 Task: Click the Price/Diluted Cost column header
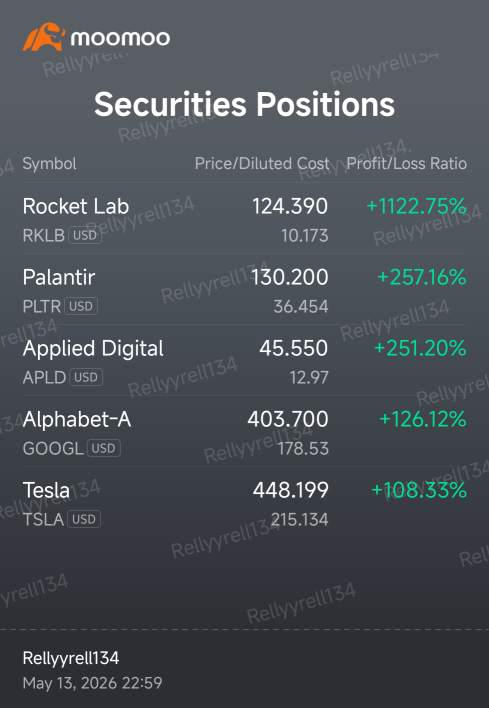262,163
